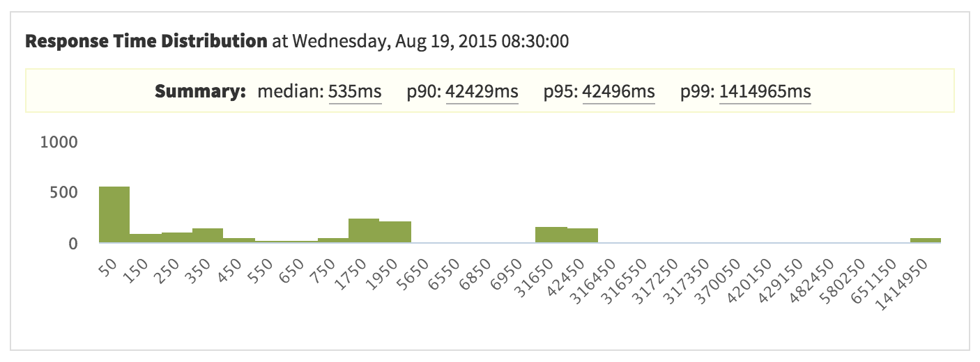
Task: Select the bar above the 350 label
Action: click(x=208, y=235)
